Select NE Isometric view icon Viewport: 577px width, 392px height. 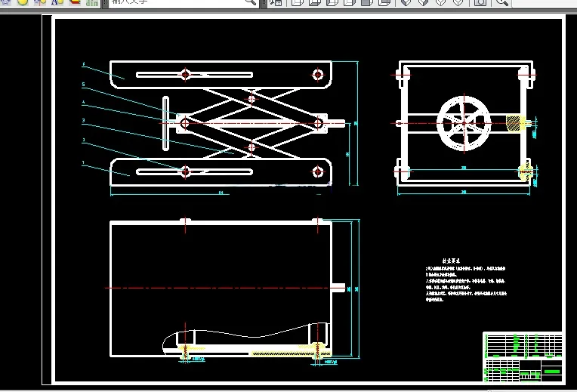coord(440,2)
